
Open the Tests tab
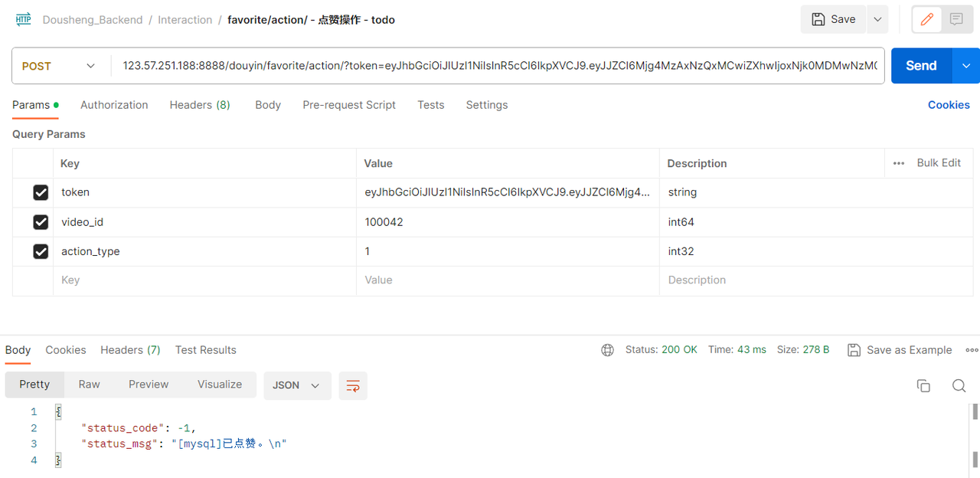pyautogui.click(x=431, y=105)
